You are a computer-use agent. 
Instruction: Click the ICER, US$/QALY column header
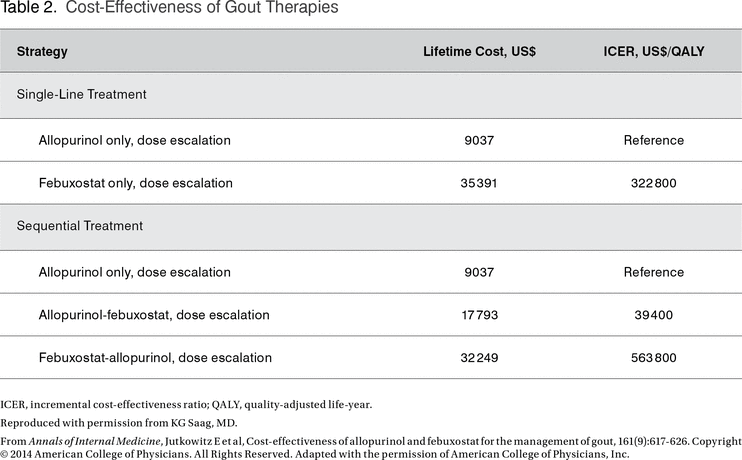pos(653,51)
